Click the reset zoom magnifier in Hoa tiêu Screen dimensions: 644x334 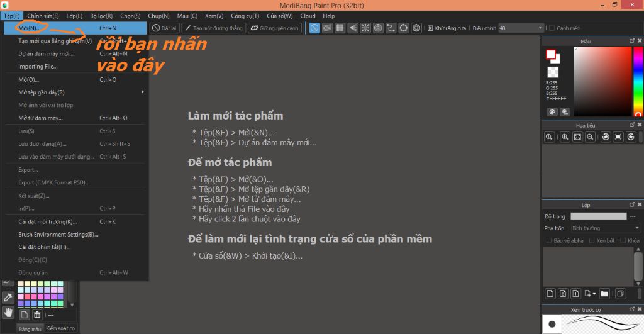point(548,136)
